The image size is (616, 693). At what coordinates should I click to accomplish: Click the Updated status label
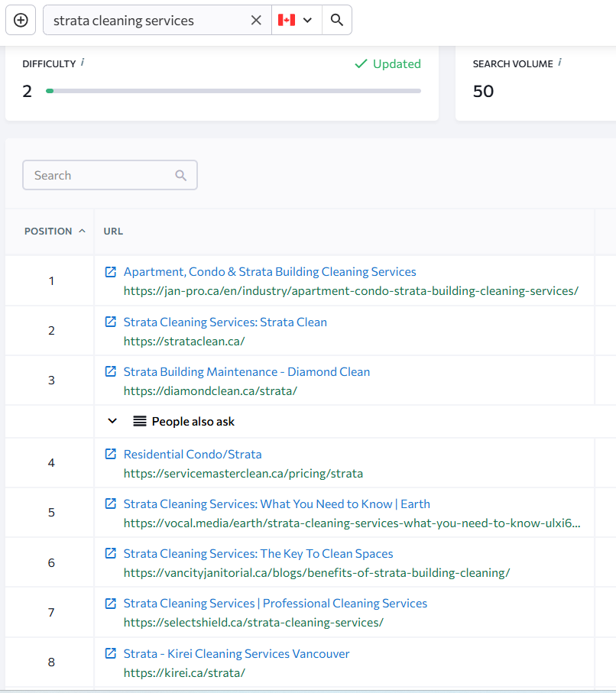(x=387, y=64)
